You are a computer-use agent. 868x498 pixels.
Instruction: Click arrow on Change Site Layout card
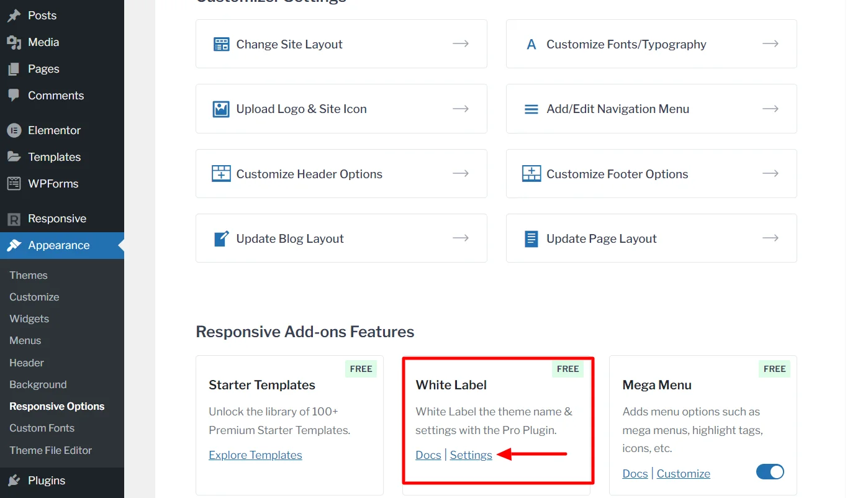461,43
